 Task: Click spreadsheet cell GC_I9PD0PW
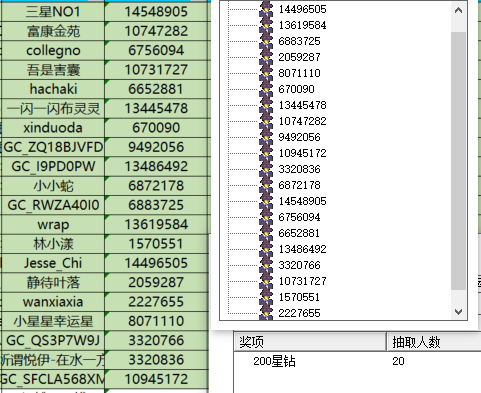click(x=53, y=166)
